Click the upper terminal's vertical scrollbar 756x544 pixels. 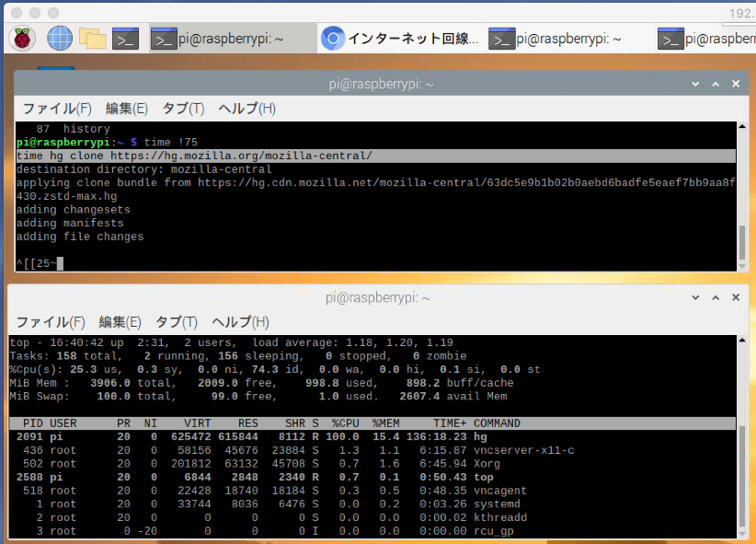click(742, 241)
